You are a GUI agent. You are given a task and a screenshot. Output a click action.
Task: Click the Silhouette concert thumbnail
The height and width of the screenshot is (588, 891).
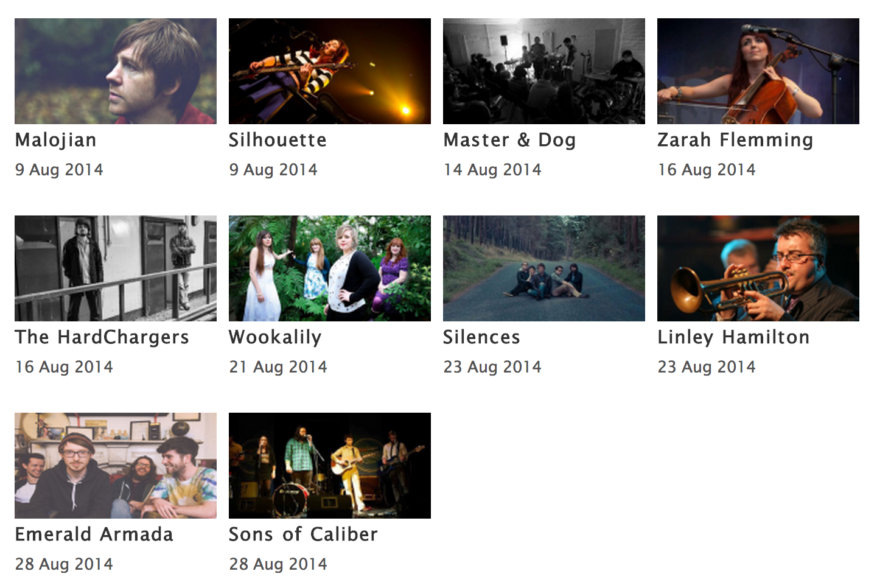point(330,71)
